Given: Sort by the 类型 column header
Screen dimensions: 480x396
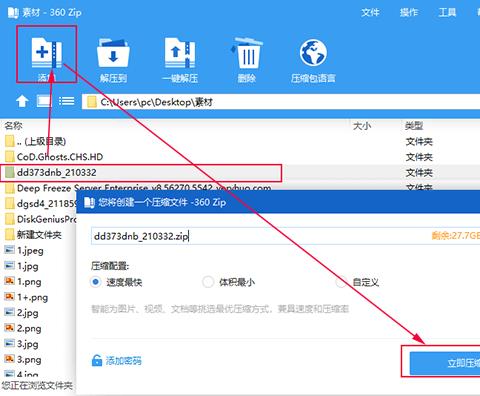Looking at the screenshot, I should (414, 126).
